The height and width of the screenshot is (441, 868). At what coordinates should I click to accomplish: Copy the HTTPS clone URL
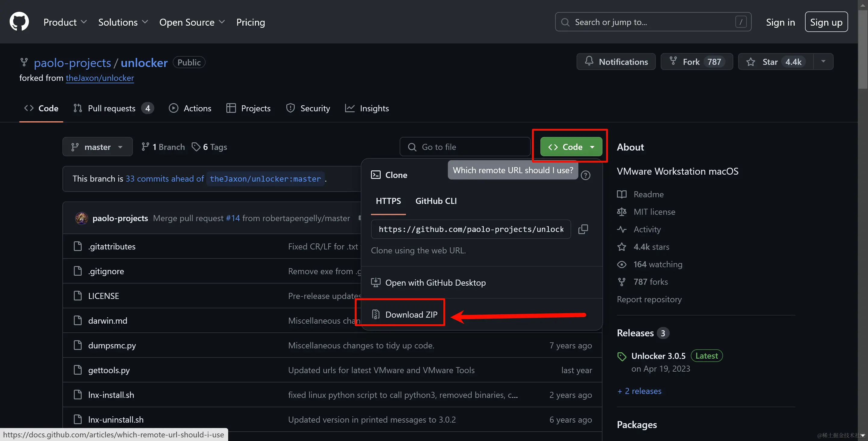(583, 229)
